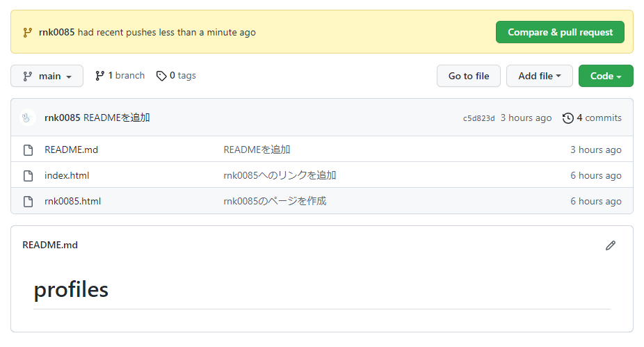
Task: Open latest commit message READMEを追加 in header
Action: pos(117,118)
